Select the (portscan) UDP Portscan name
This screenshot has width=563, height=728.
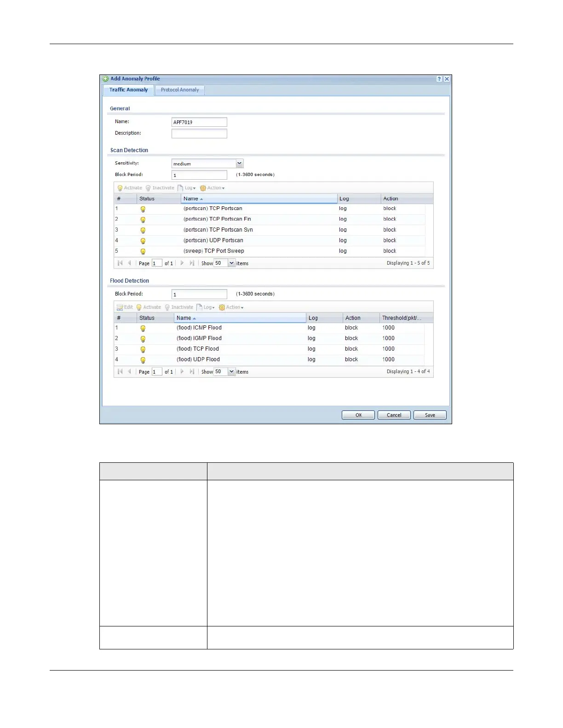213,240
